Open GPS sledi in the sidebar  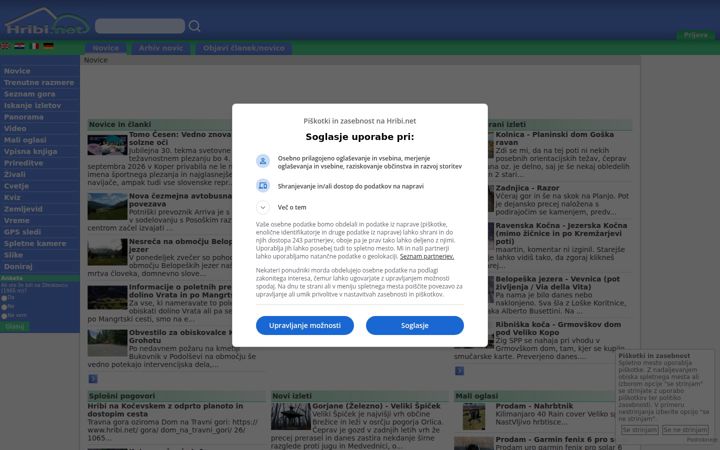22,232
